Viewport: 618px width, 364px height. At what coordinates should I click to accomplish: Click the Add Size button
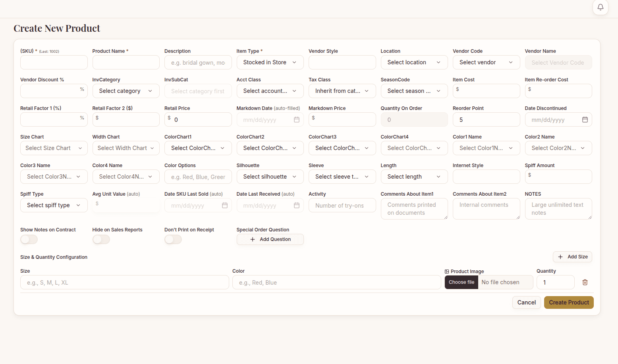click(x=572, y=257)
